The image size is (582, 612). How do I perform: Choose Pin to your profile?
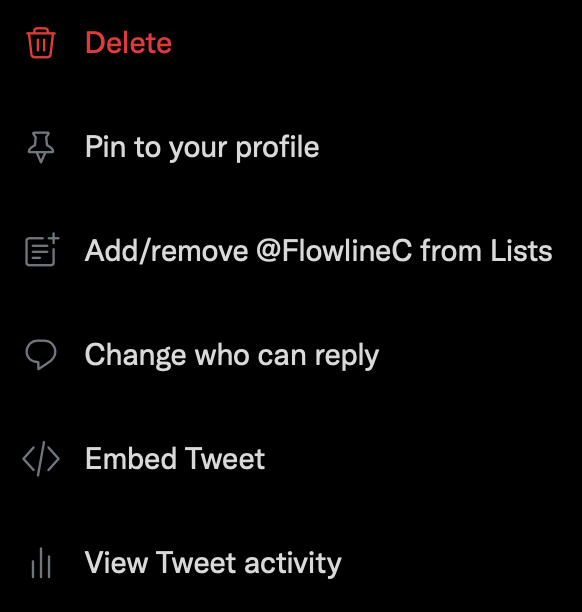coord(291,147)
